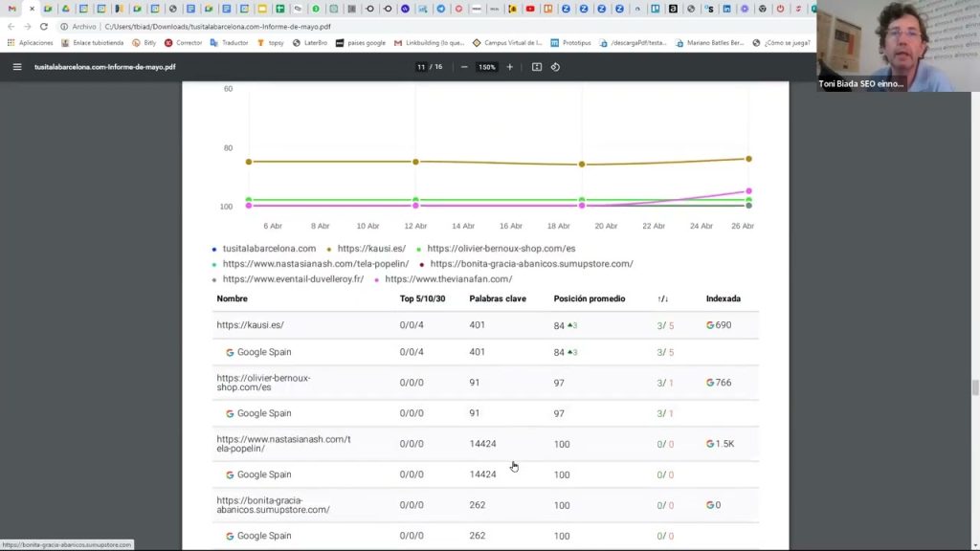Go forward with the browser forward arrow
Image resolution: width=980 pixels, height=551 pixels.
pyautogui.click(x=27, y=27)
